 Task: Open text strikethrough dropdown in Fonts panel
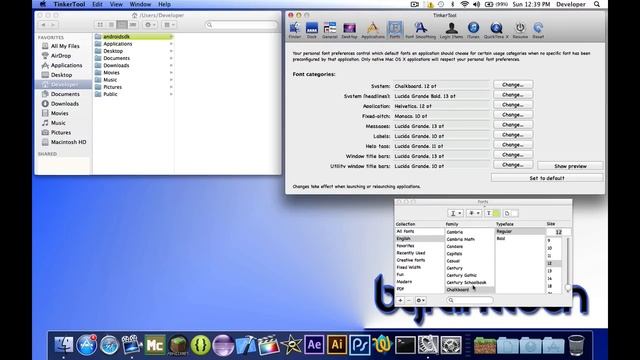474,213
